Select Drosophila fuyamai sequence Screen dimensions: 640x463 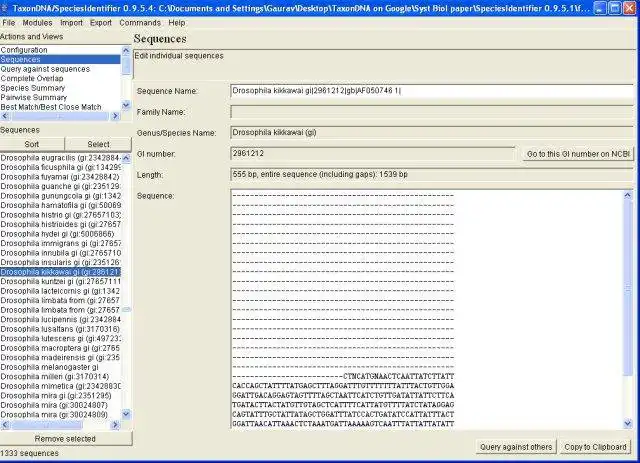pyautogui.click(x=60, y=177)
